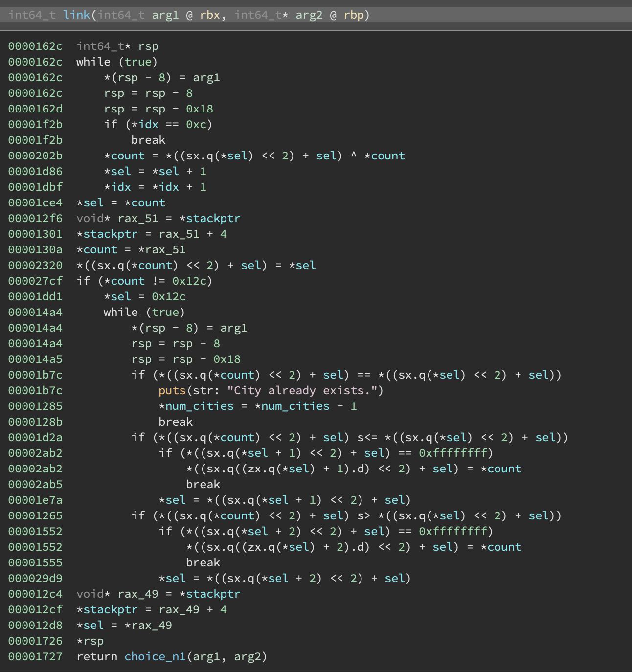The height and width of the screenshot is (672, 632).
Task: Click the address 0000202b
Action: click(35, 156)
